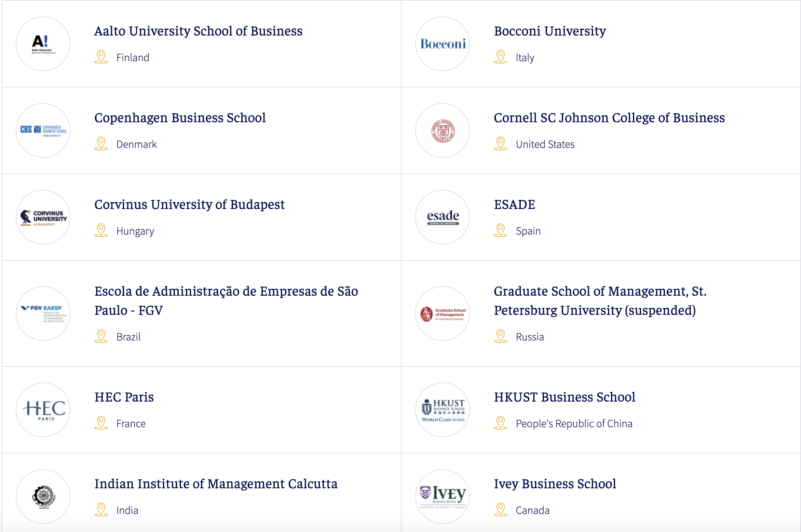
Task: Click the HKUST Business School logo
Action: click(x=442, y=409)
